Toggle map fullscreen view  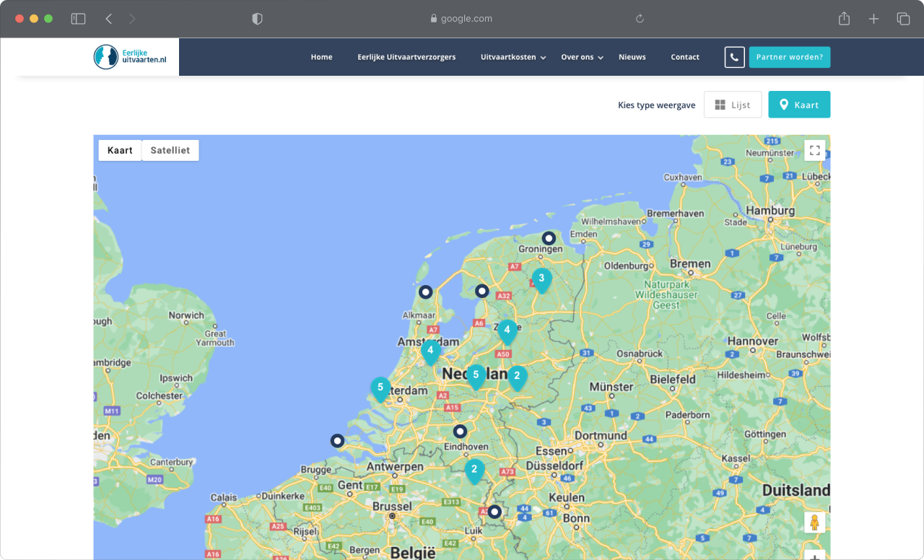click(814, 150)
